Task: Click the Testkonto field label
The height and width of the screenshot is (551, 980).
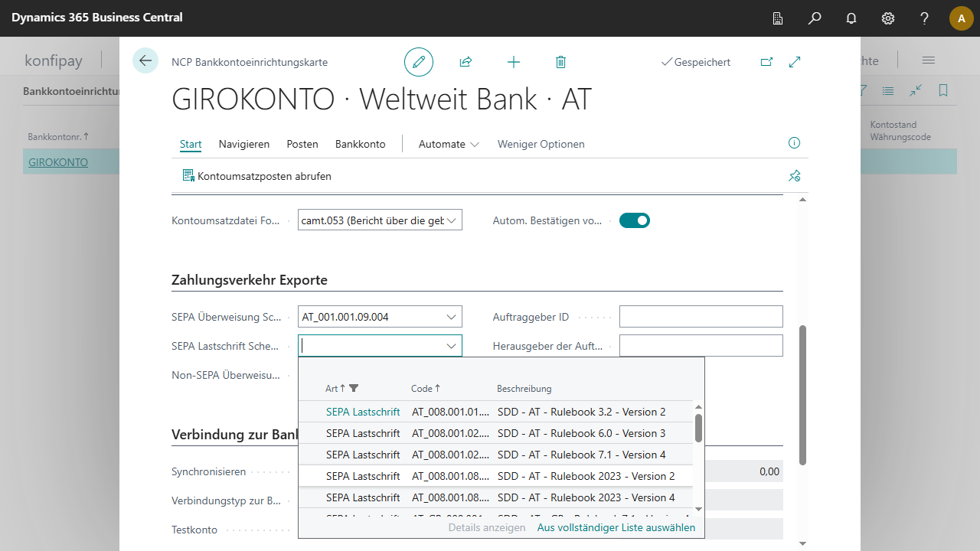Action: click(x=194, y=530)
